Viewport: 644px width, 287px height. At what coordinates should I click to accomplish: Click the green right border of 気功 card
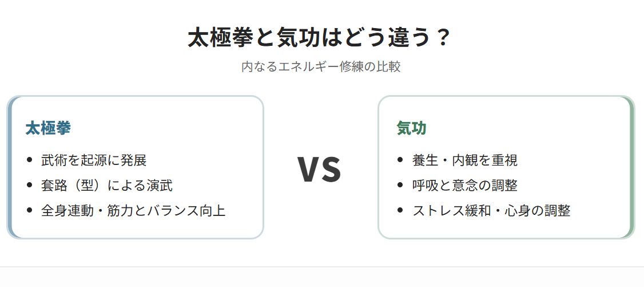pos(632,167)
